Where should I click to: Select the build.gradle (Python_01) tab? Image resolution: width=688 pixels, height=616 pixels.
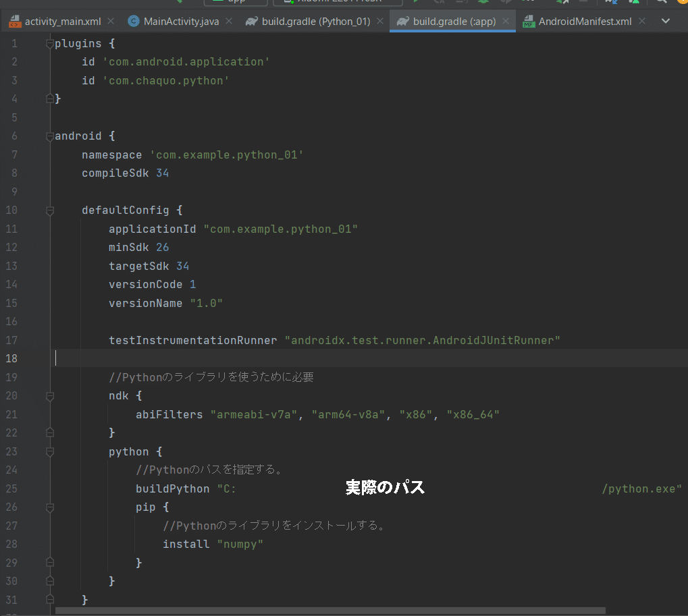click(315, 22)
